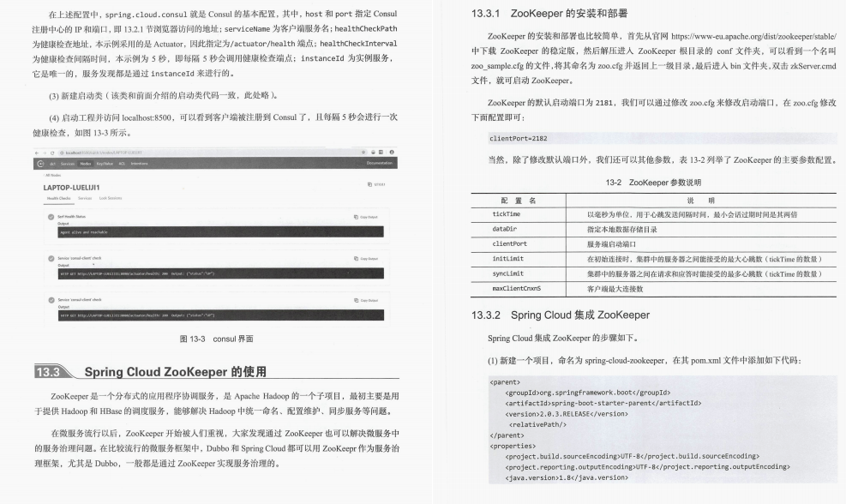
Task: Click the initLimit table cell
Action: (x=507, y=259)
